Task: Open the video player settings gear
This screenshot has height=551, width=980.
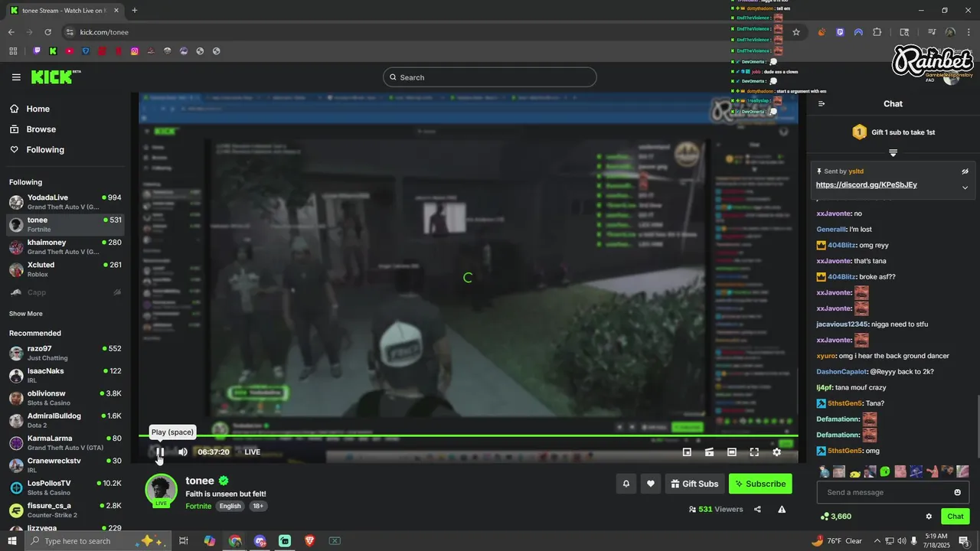Action: pyautogui.click(x=776, y=452)
